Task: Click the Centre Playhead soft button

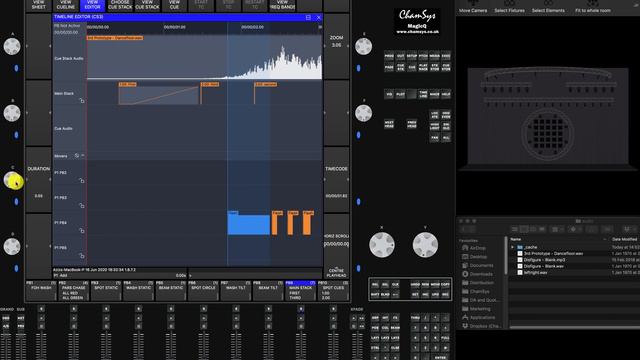Action: (x=336, y=273)
